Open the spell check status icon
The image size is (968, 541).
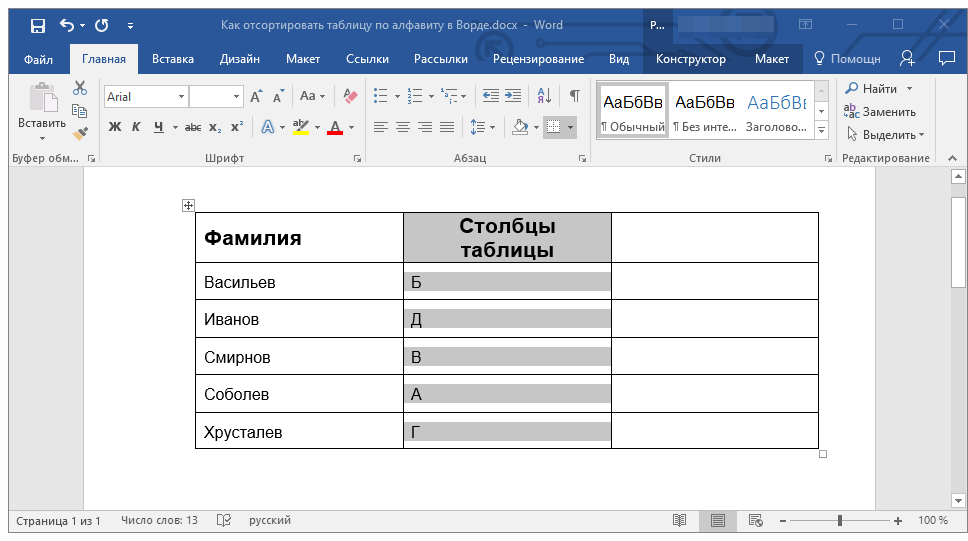223,521
